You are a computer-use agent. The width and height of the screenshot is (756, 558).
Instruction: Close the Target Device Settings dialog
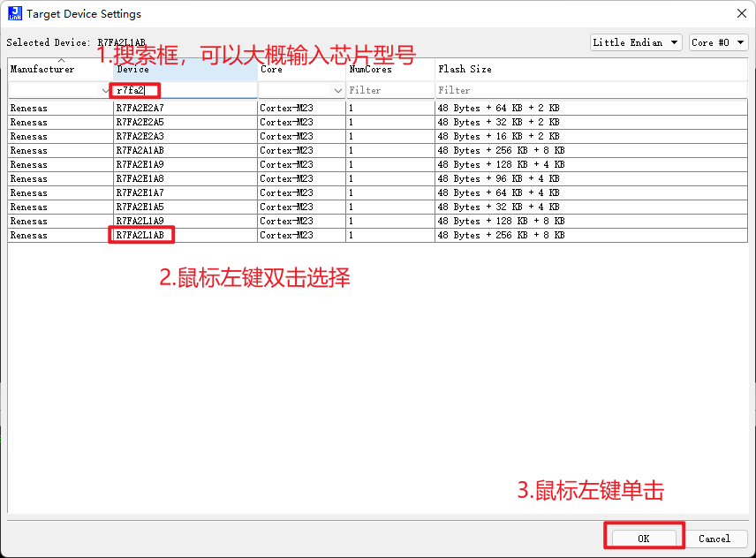pyautogui.click(x=740, y=13)
